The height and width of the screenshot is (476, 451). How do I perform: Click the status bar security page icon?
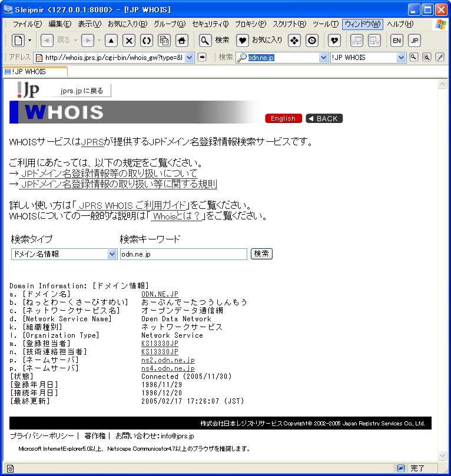pyautogui.click(x=10, y=468)
